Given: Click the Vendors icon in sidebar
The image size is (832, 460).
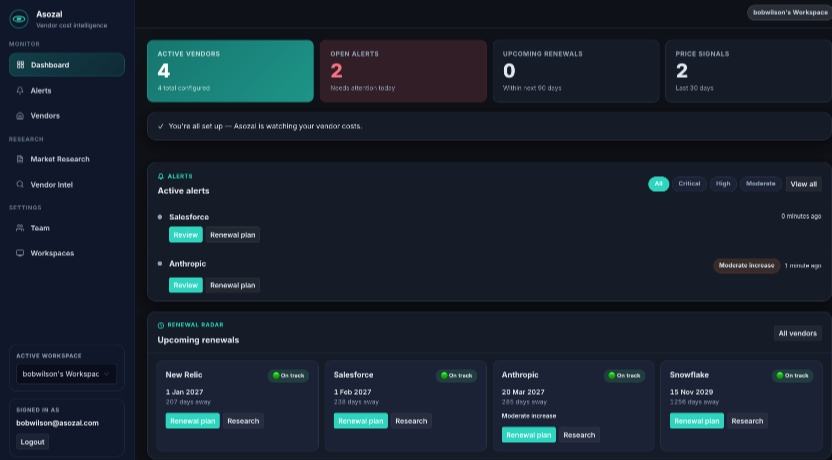Looking at the screenshot, I should click(20, 116).
